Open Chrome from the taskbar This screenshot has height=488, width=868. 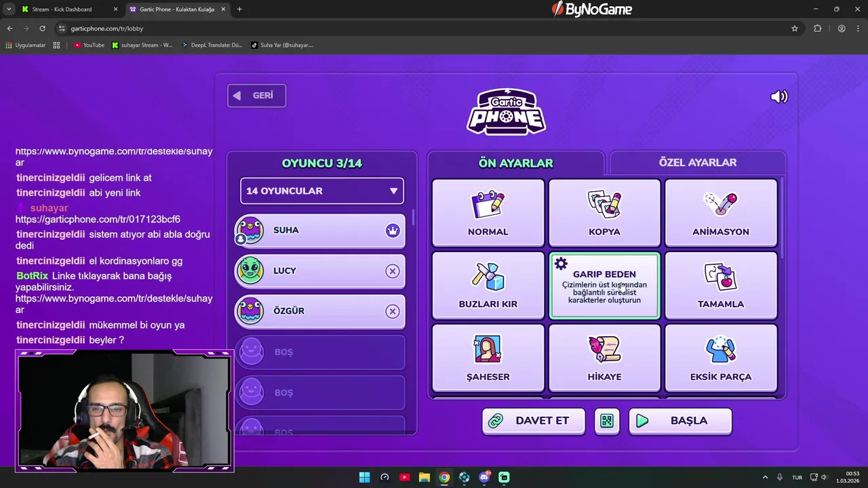(444, 477)
